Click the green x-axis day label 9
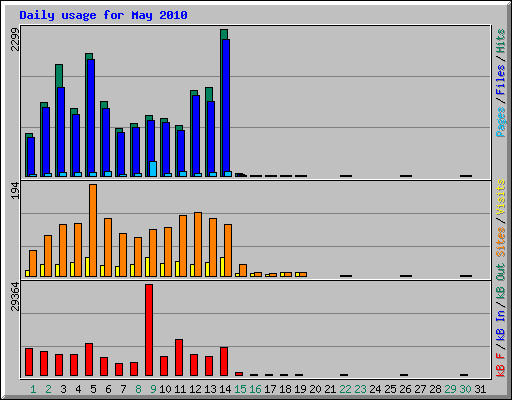The width and height of the screenshot is (512, 400). 153,389
